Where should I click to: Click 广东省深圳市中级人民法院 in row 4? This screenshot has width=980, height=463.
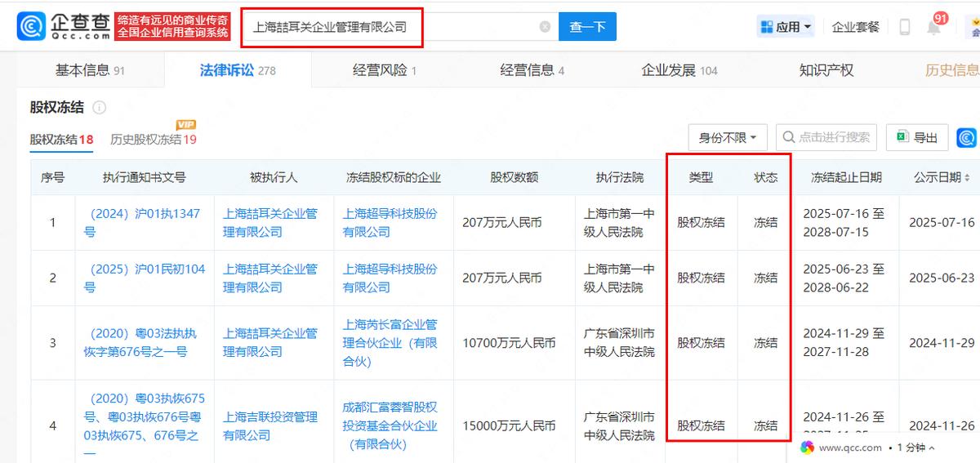(619, 425)
